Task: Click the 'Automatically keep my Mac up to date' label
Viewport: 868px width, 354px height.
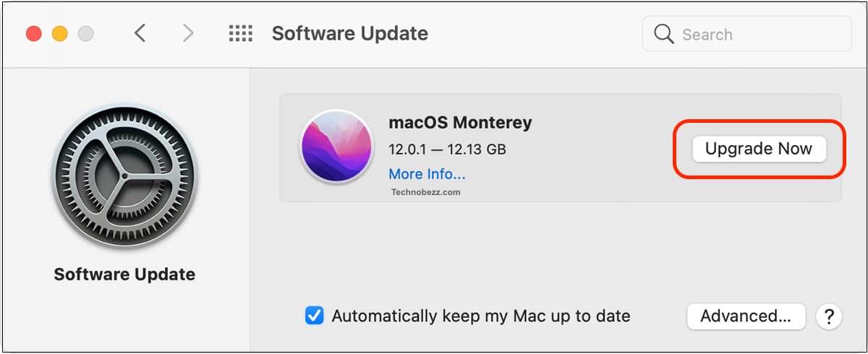Action: click(481, 316)
